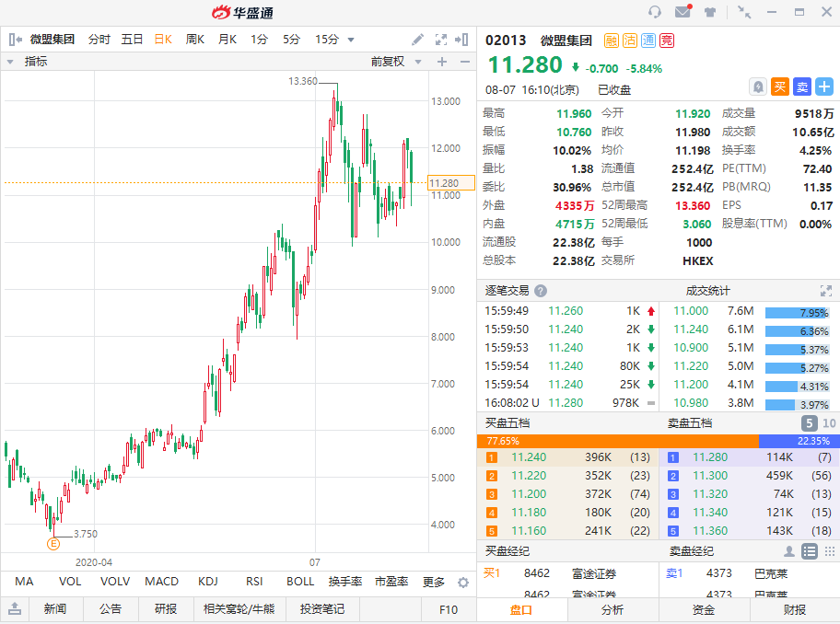
Task: Select the 盘口 tab
Action: pyautogui.click(x=521, y=610)
